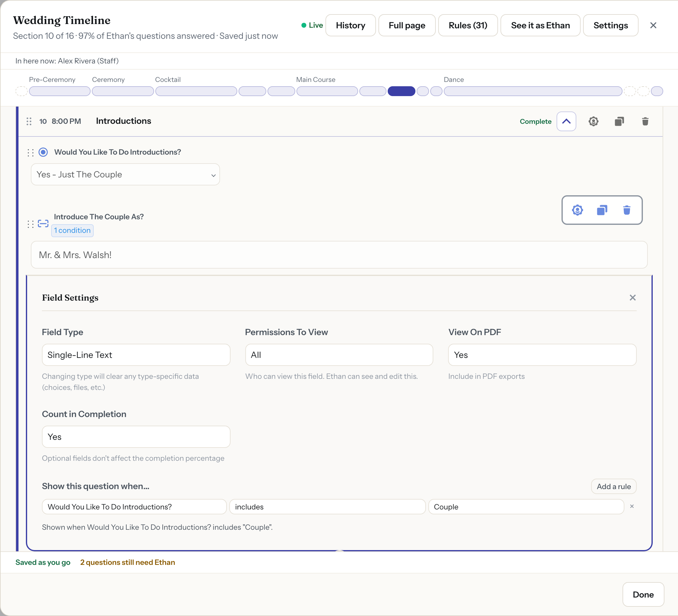Grab drag handle beside Would You Like question
This screenshot has height=616, width=678.
coord(31,152)
